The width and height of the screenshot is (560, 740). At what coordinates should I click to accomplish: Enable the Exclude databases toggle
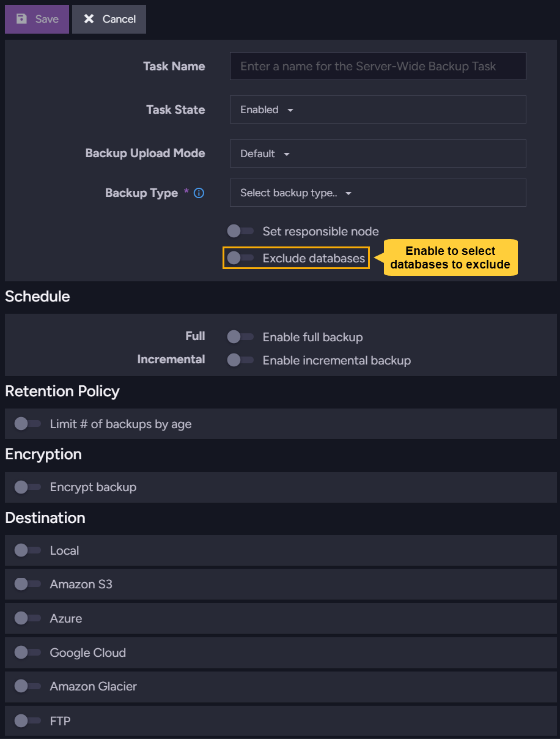coord(240,257)
